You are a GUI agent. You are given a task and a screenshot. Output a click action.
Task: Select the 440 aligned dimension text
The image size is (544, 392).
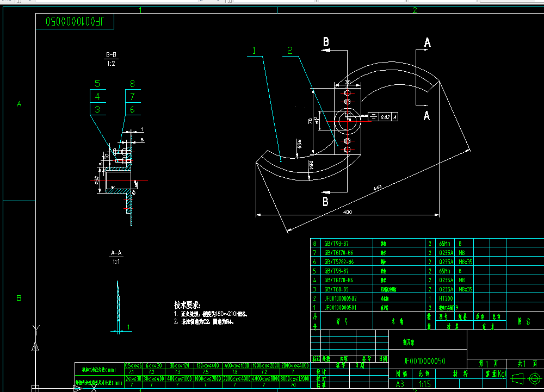point(378,188)
